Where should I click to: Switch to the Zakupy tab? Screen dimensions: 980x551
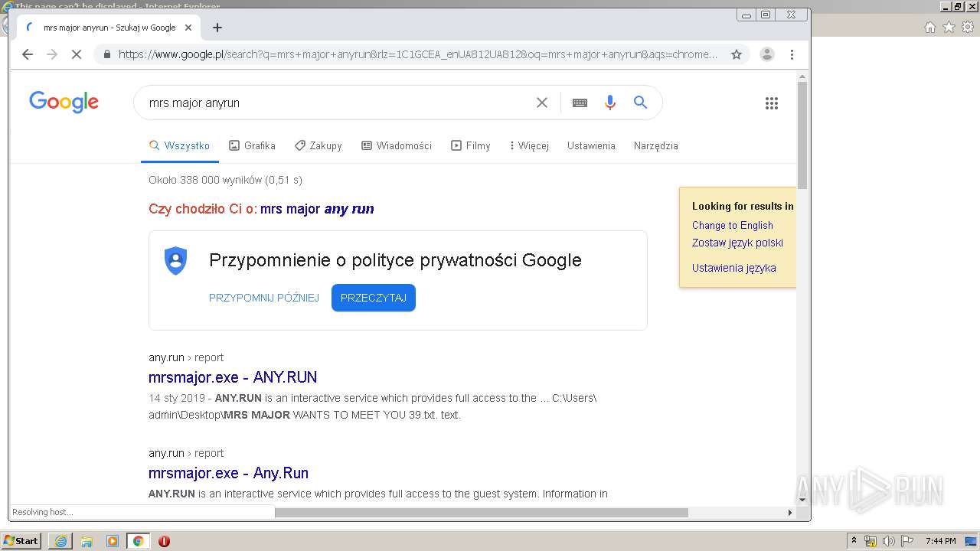coord(318,145)
